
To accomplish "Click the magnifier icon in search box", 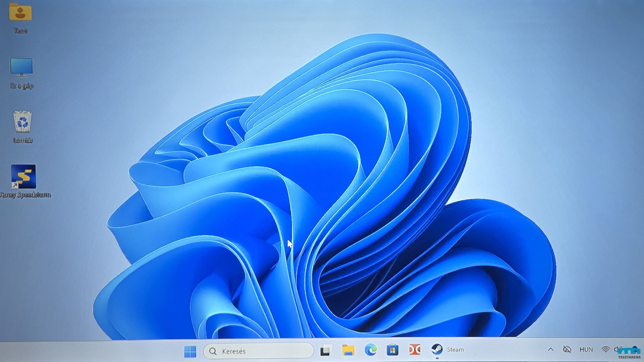I will coord(213,351).
